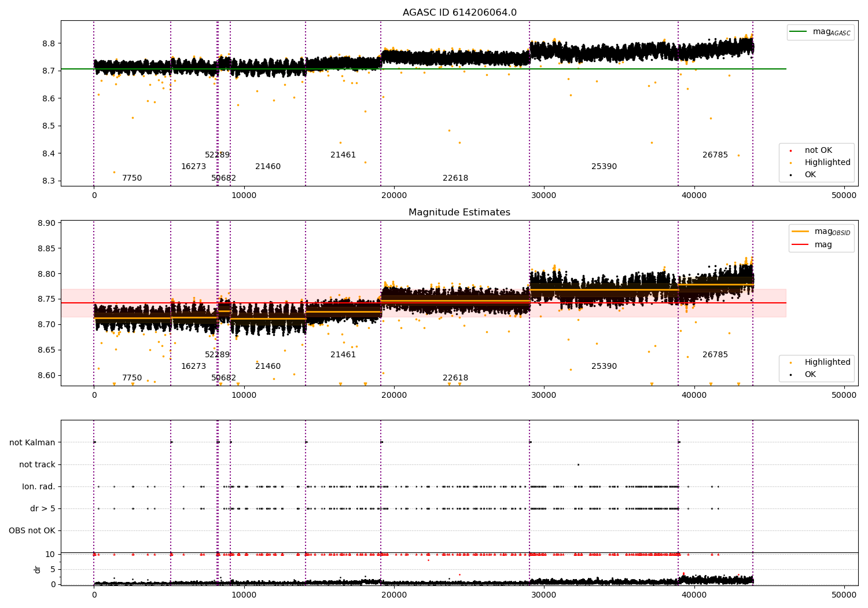Click the title "AGASC ID 614206064.0"
Screen dimensions: 868x608
pos(459,13)
